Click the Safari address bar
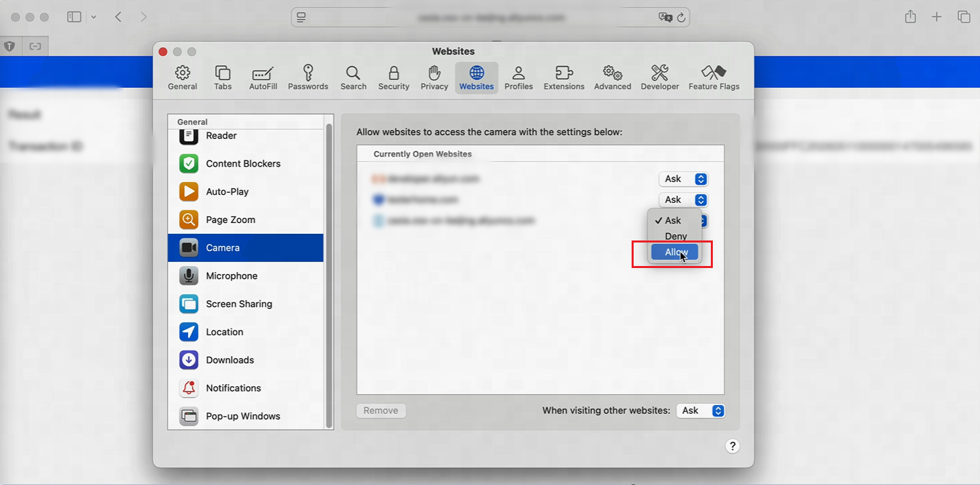This screenshot has width=980, height=485. (490, 17)
